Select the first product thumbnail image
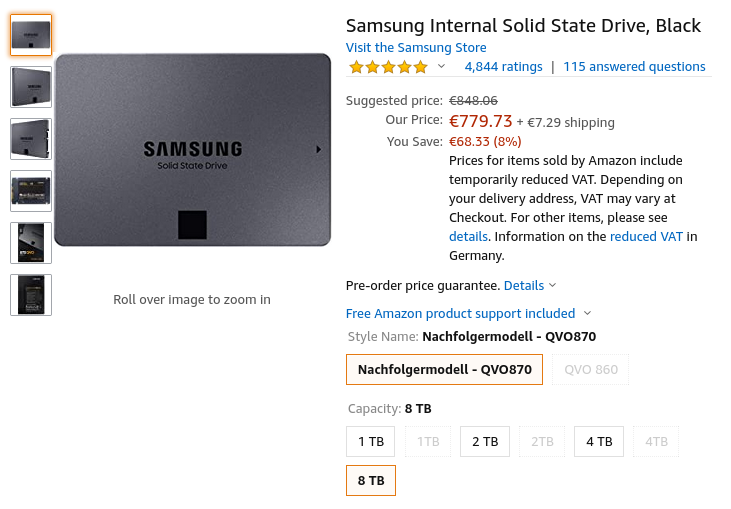Image resolution: width=731 pixels, height=509 pixels. (31, 35)
